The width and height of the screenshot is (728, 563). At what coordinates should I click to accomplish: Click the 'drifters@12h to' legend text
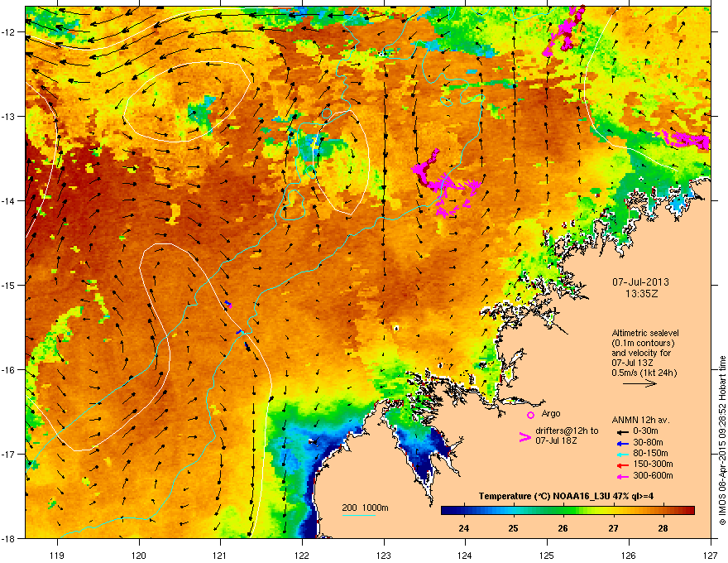[x=567, y=431]
